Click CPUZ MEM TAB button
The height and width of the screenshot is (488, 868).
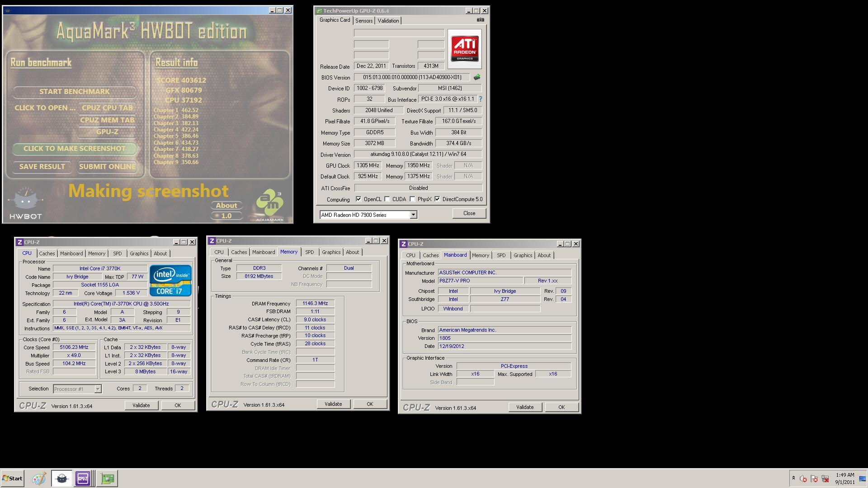pos(107,120)
